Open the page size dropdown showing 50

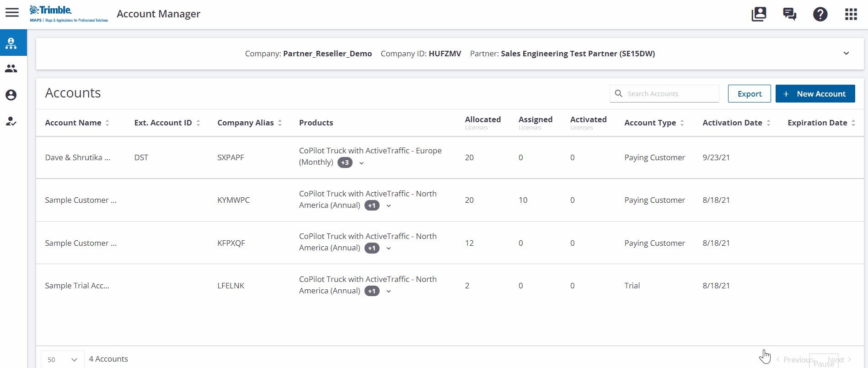point(63,360)
